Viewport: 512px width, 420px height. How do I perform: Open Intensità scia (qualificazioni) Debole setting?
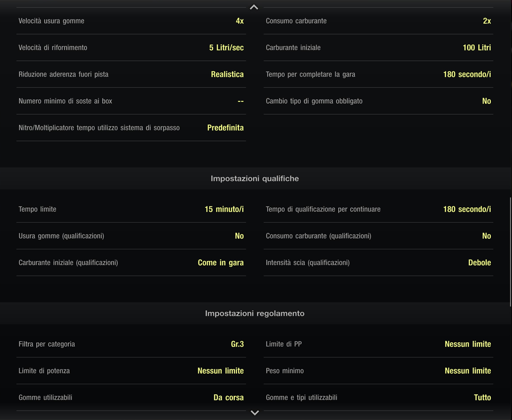[x=378, y=262]
